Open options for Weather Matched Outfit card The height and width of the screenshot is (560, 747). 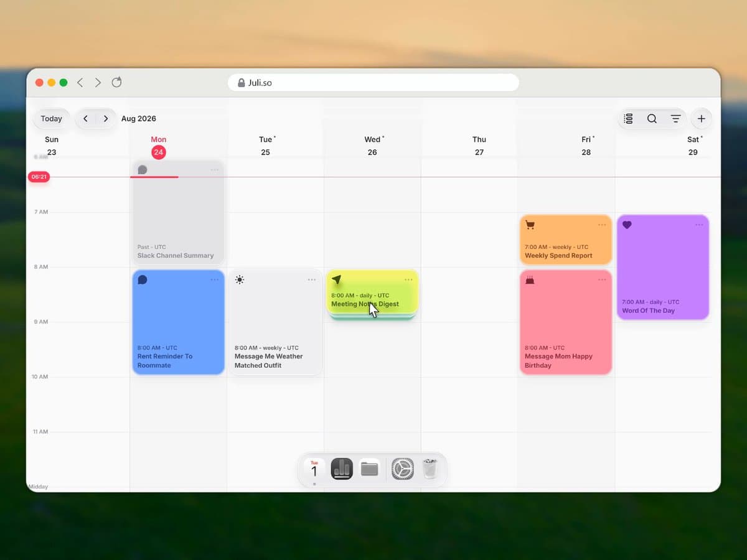pyautogui.click(x=312, y=279)
